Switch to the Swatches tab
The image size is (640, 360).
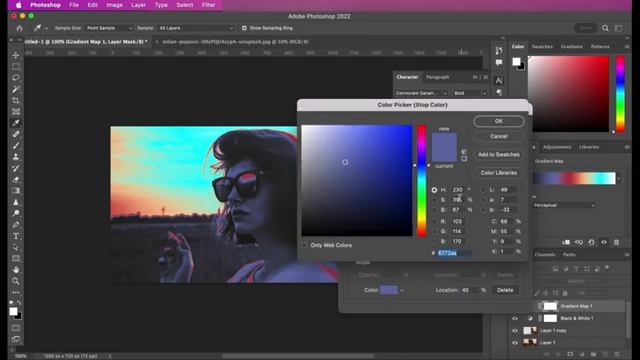pyautogui.click(x=542, y=47)
